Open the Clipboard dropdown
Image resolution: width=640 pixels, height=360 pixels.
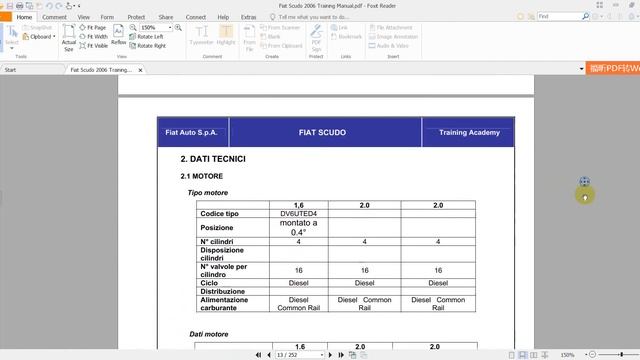pos(39,36)
